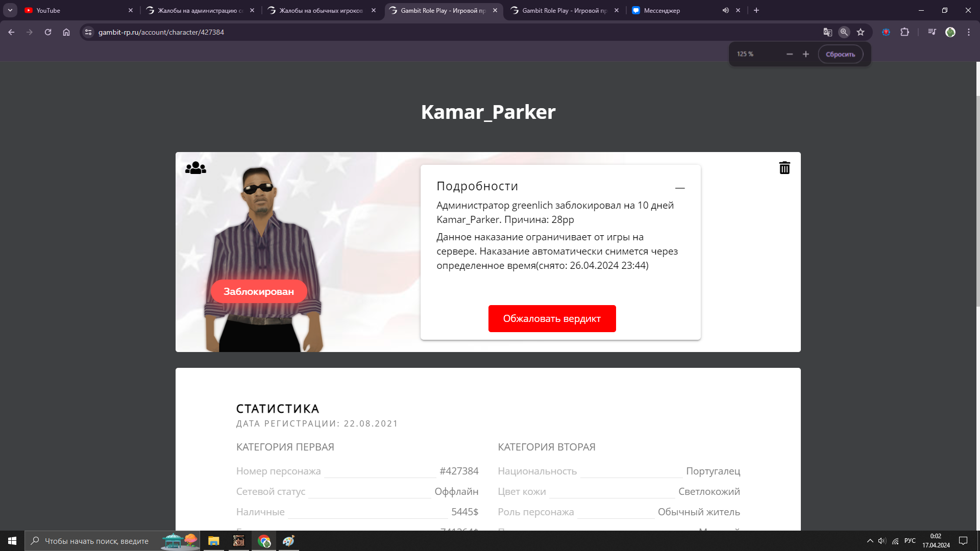Collapse the Подробности panel with minus
Image resolution: width=980 pixels, height=551 pixels.
(680, 188)
